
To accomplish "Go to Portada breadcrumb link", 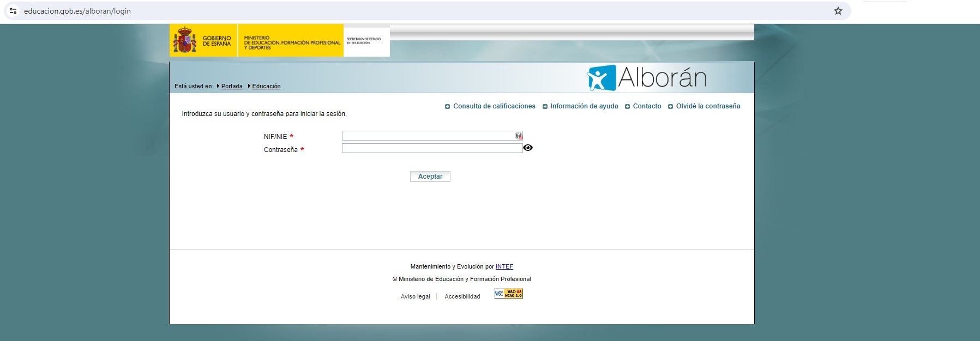I will click(x=232, y=86).
